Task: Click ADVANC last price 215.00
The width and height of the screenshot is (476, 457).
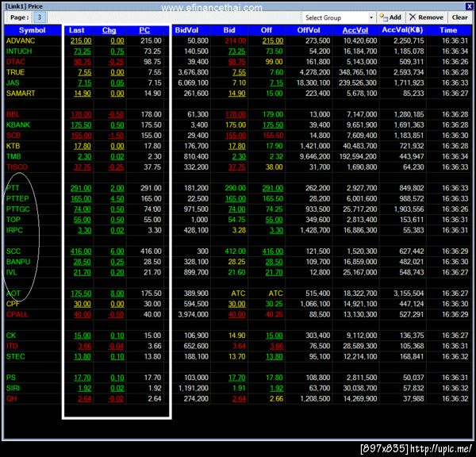Action: pos(81,40)
